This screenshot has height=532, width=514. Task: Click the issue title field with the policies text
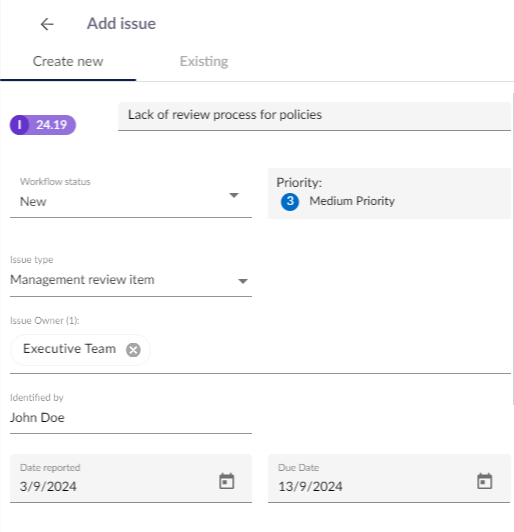(314, 116)
